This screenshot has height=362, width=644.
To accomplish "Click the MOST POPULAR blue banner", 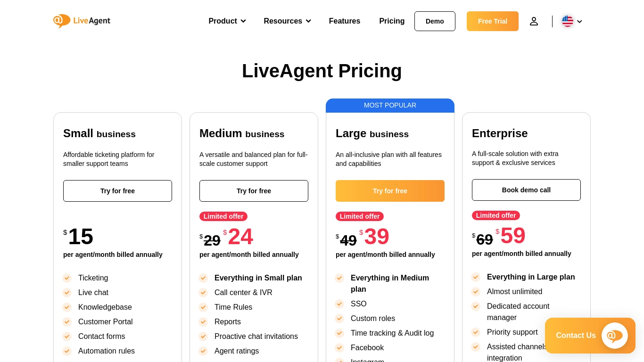I will pos(390,106).
